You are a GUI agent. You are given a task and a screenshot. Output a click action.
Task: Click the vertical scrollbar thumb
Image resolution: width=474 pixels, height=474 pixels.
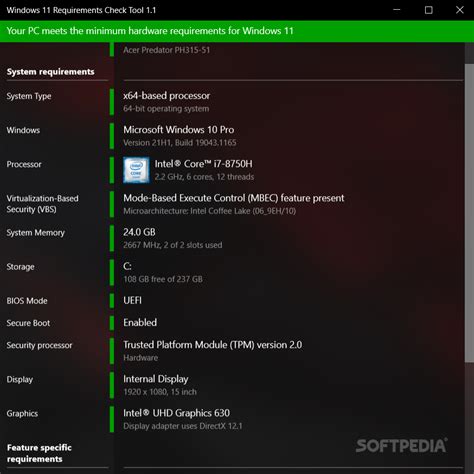tap(469, 213)
